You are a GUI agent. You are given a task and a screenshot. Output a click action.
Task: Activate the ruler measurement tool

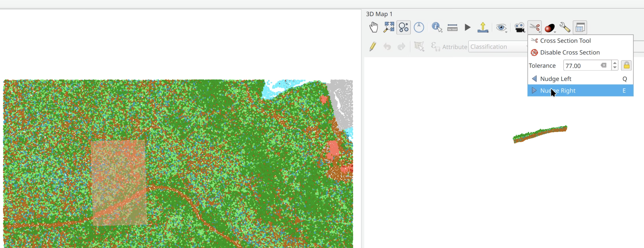(x=452, y=28)
